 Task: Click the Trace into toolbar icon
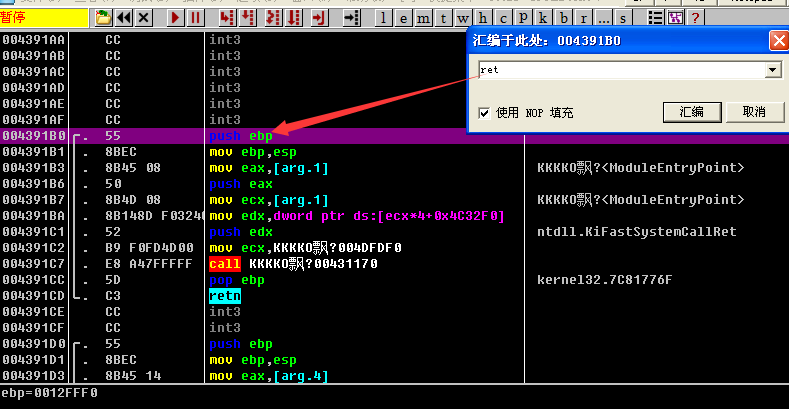(x=273, y=18)
